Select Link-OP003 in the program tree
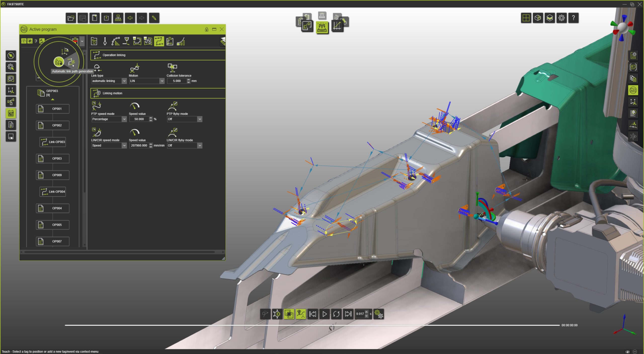644x354 pixels. pos(53,142)
